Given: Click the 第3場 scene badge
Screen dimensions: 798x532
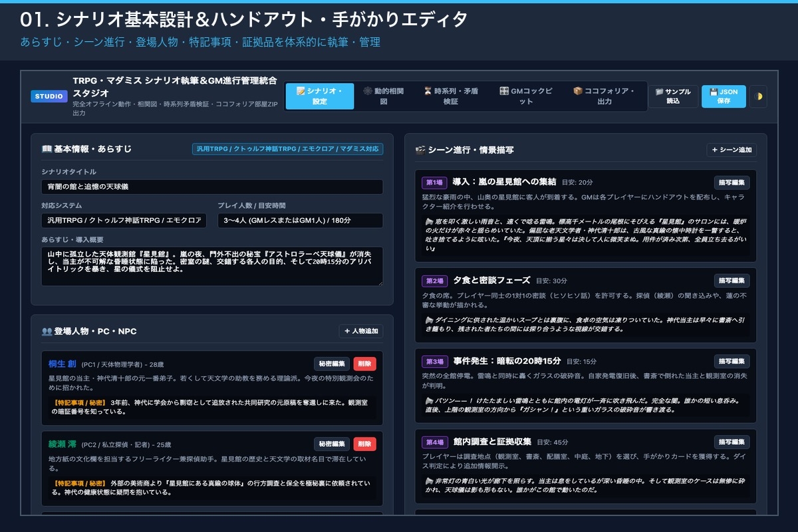Looking at the screenshot, I should (x=434, y=361).
